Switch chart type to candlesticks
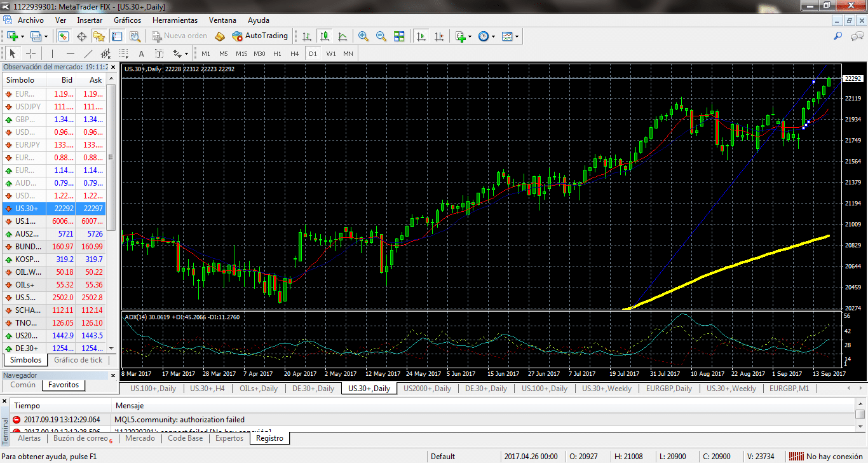Image resolution: width=868 pixels, height=463 pixels. [x=325, y=36]
